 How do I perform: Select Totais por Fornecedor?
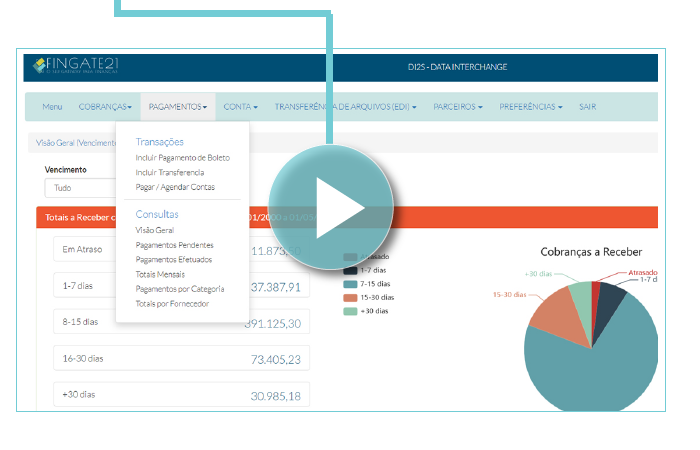pyautogui.click(x=172, y=304)
